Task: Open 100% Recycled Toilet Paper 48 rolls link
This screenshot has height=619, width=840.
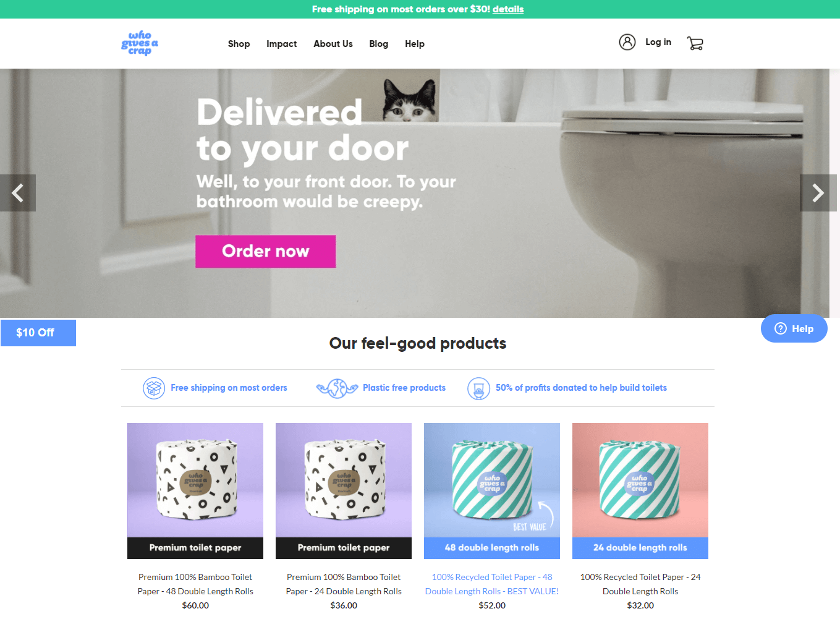Action: click(x=492, y=584)
